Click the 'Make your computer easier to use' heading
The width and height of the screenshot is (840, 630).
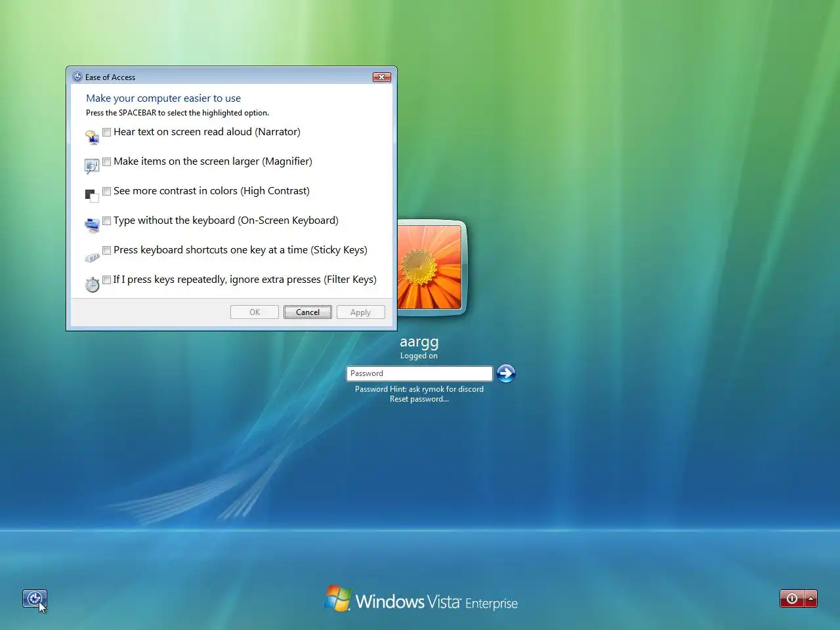(x=163, y=98)
